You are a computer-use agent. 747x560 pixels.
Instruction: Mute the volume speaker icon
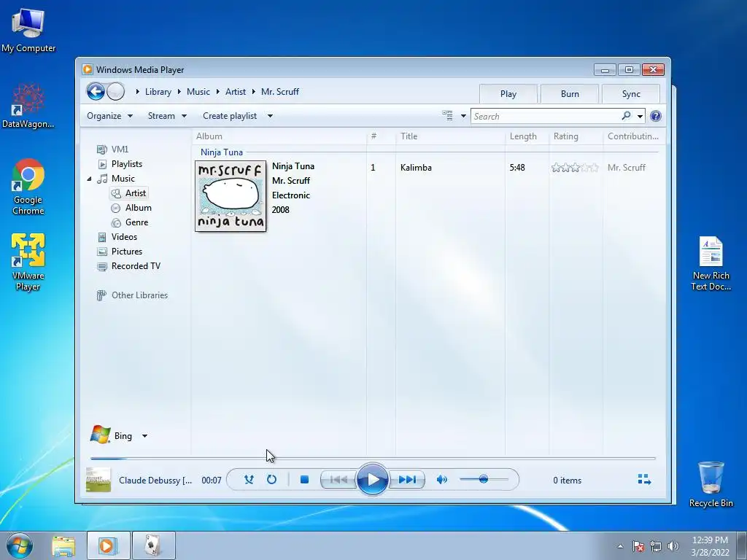click(x=441, y=480)
